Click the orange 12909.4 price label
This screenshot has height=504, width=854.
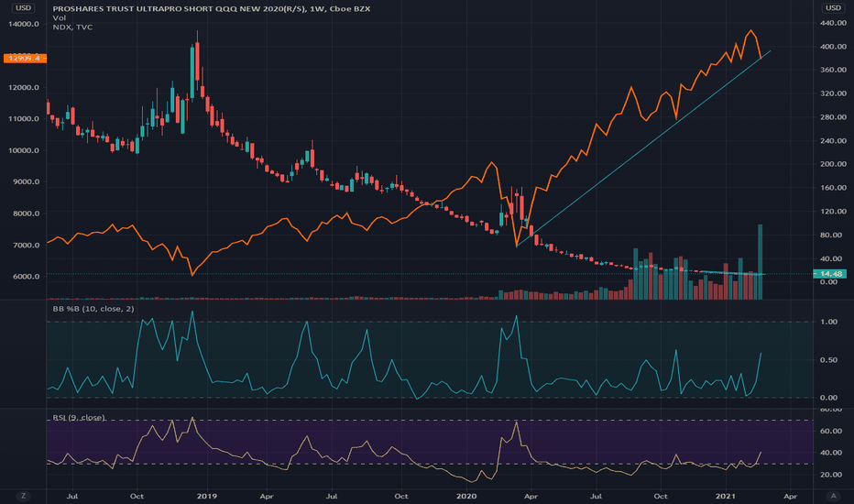[25, 59]
